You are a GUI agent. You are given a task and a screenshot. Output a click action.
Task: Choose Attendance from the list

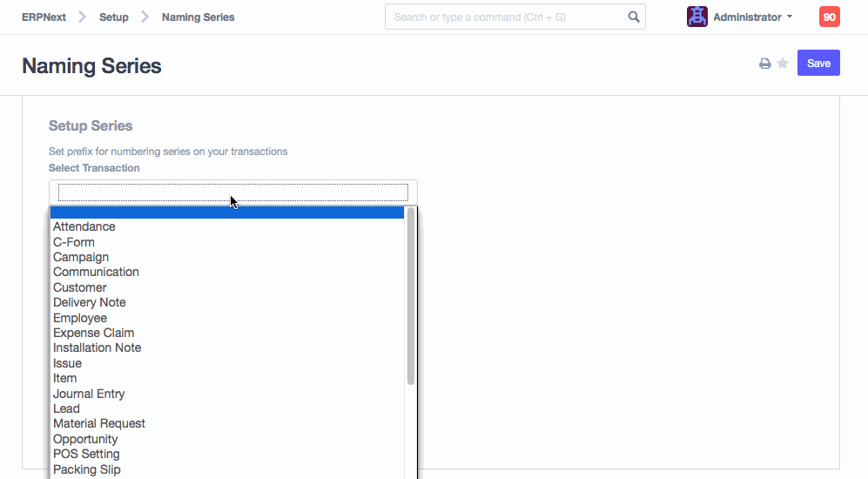pos(84,226)
